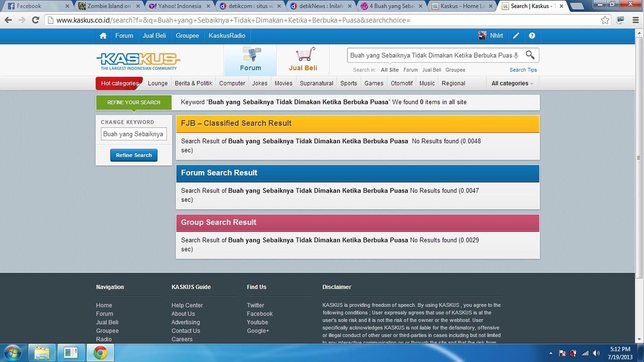Image resolution: width=644 pixels, height=362 pixels.
Task: Open Forum in top blue navbar
Action: [124, 36]
